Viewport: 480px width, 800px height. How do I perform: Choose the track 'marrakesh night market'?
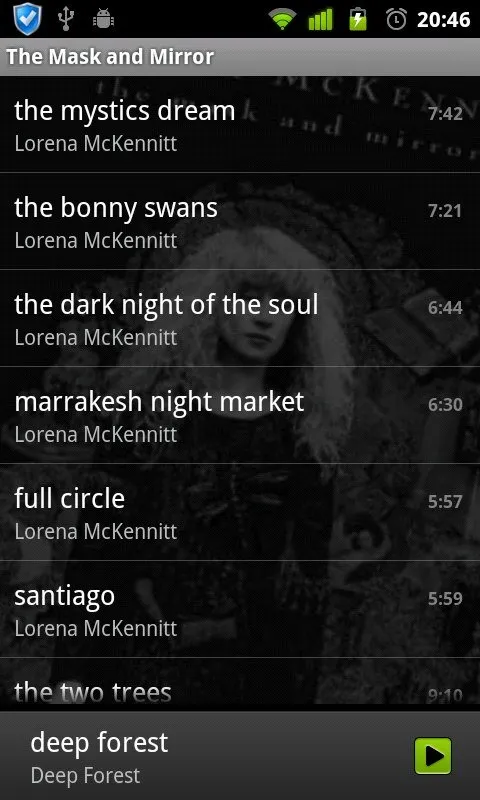pyautogui.click(x=240, y=415)
